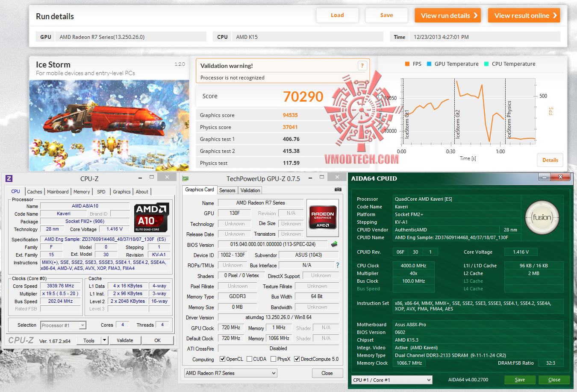The image size is (577, 392).
Task: Click the CPU-Z Specification field
Action: (x=105, y=239)
